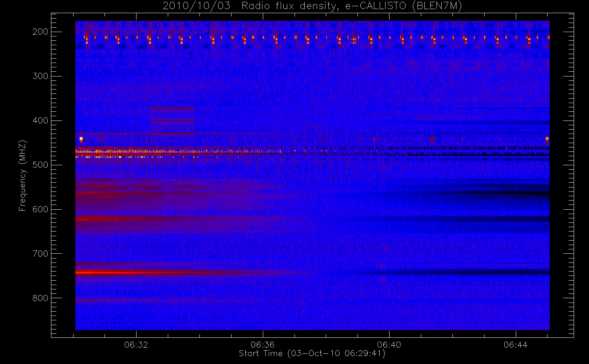Click the 06:36 time tick label
Image resolution: width=589 pixels, height=364 pixels.
tap(262, 345)
